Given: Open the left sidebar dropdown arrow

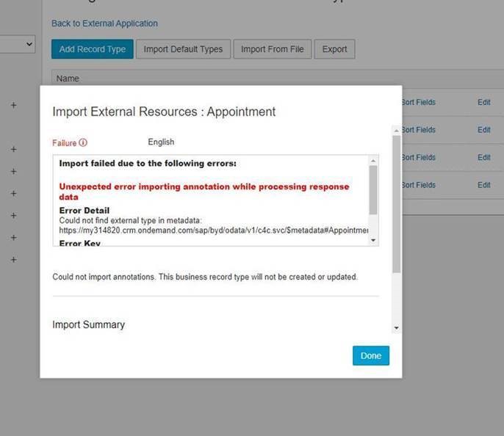Looking at the screenshot, I should click(x=29, y=44).
